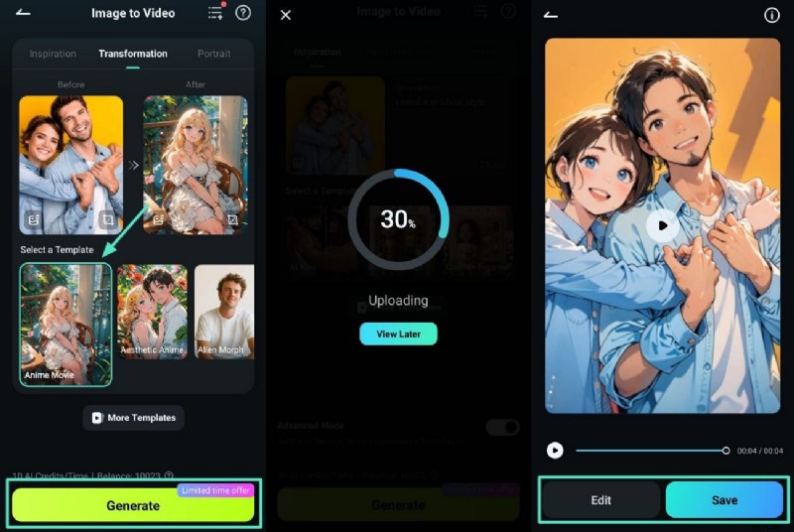794x532 pixels.
Task: Click the play button beside the timeline
Action: click(555, 450)
